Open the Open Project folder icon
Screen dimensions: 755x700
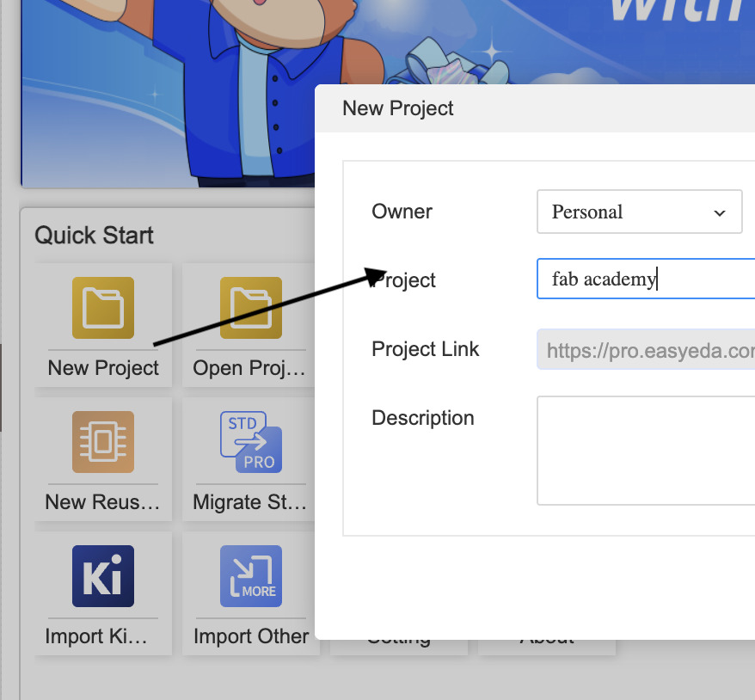[251, 308]
